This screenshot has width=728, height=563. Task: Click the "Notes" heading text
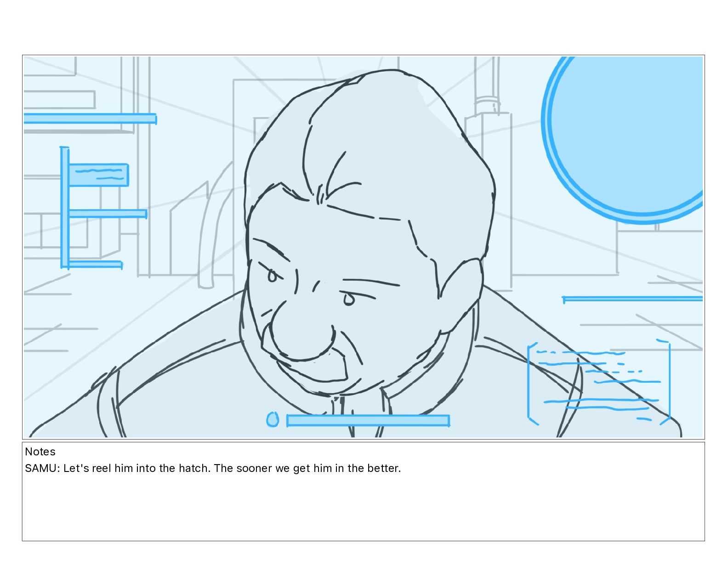point(40,452)
